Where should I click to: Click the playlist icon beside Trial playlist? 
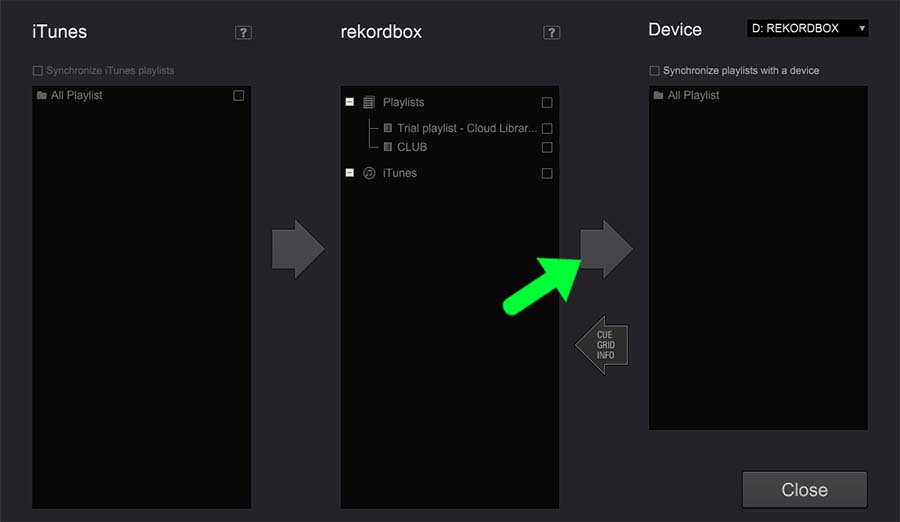coord(388,128)
